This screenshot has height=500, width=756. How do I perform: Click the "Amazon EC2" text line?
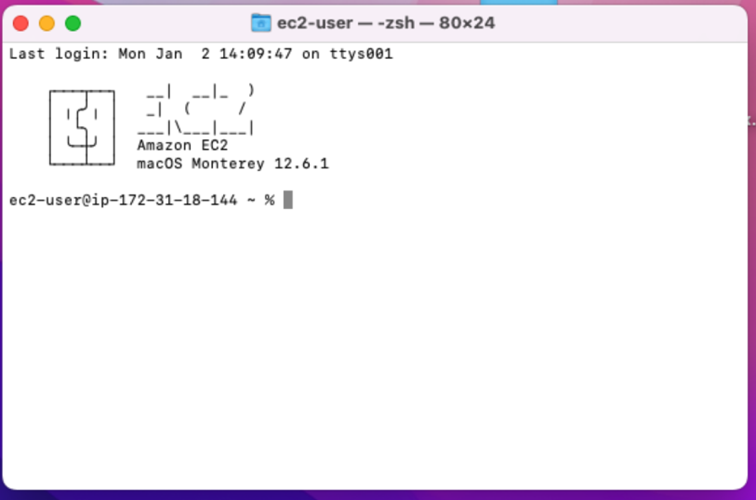point(182,145)
